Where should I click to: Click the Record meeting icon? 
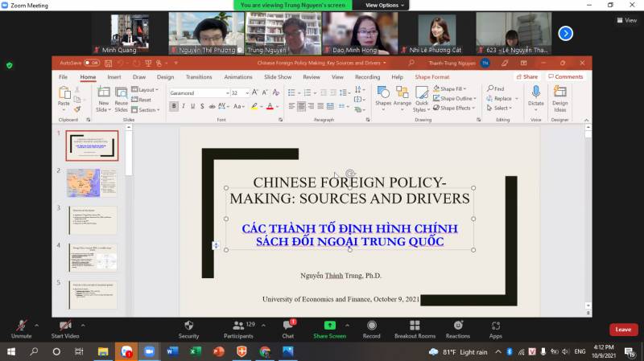[371, 326]
